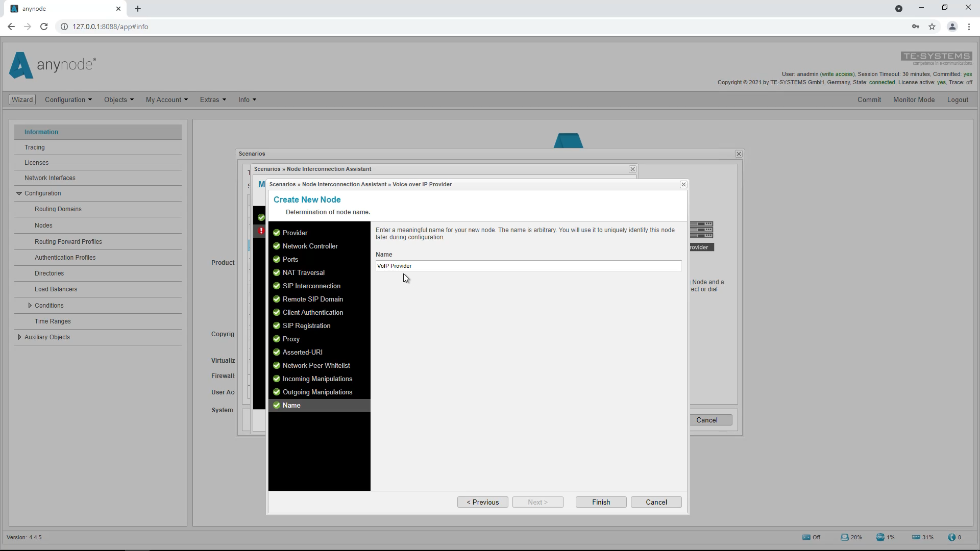Bookmark the page with the star icon

point(933,27)
